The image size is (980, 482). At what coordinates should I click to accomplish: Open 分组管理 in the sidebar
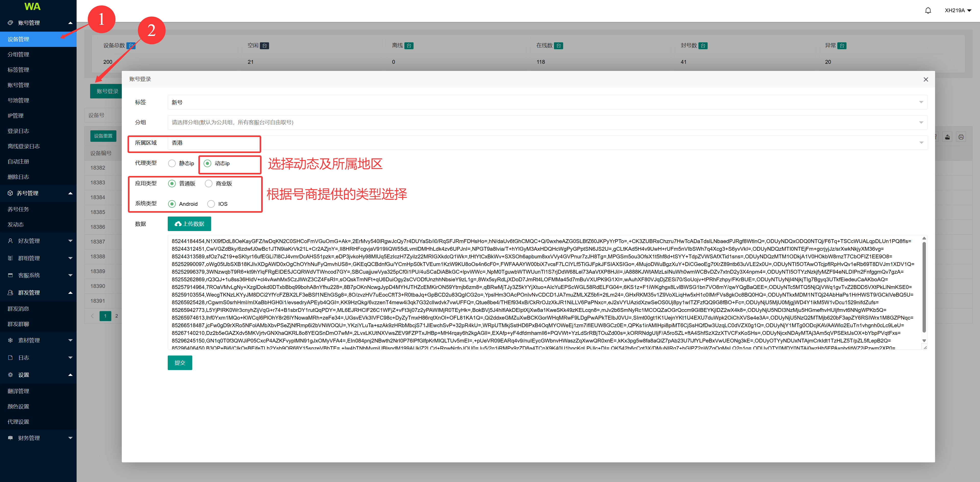[x=19, y=54]
